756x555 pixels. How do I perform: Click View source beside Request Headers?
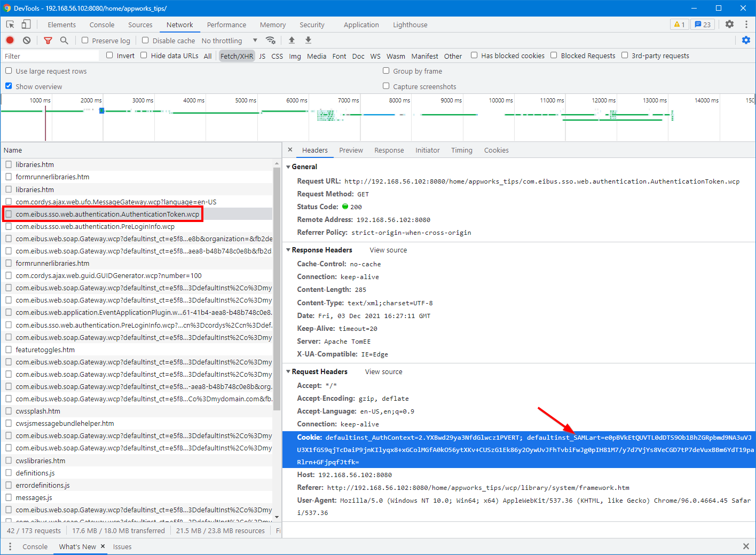[x=383, y=371]
